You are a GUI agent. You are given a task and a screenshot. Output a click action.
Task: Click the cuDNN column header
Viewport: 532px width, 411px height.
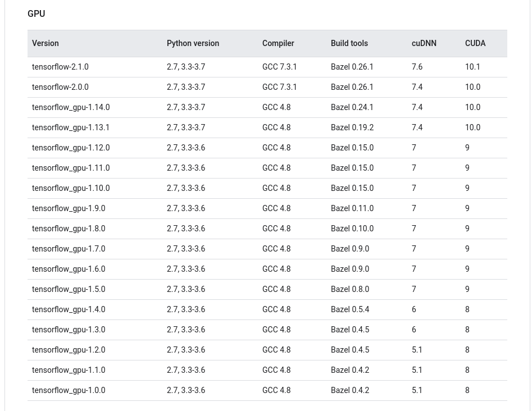(x=424, y=43)
